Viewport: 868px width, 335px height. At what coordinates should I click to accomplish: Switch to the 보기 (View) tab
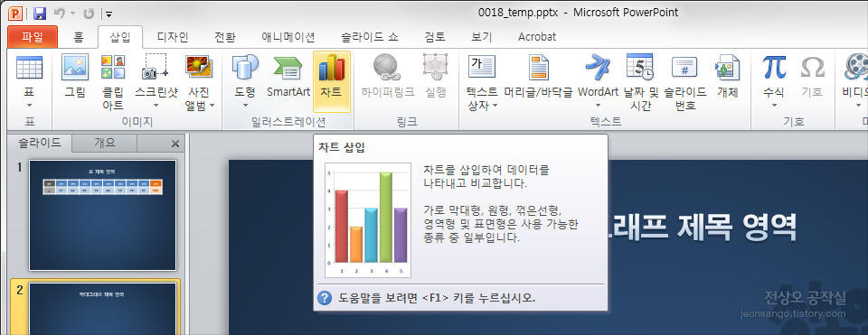tap(482, 37)
